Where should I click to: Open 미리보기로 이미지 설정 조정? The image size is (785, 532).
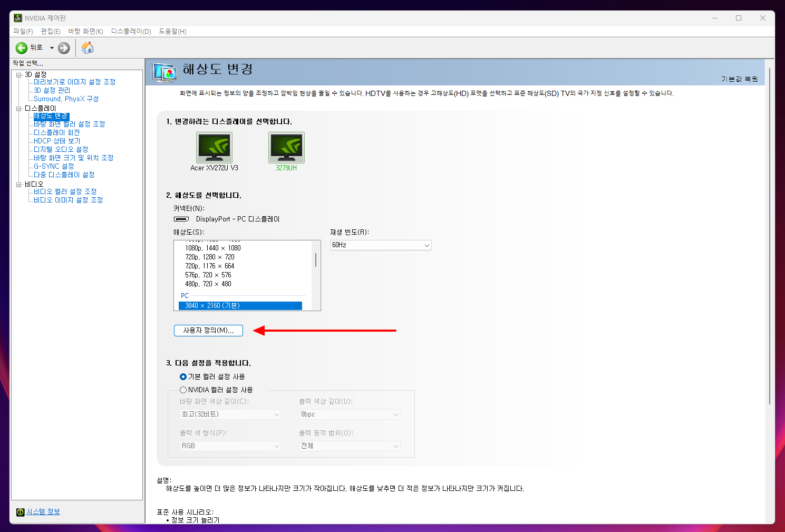point(74,82)
